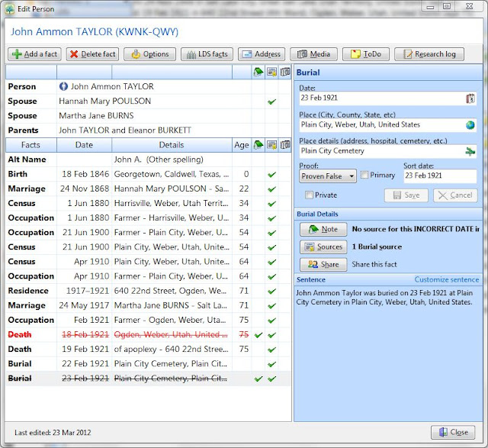Select Marriage to Hannah Mary POULSON row
This screenshot has height=448, width=488.
(148, 189)
